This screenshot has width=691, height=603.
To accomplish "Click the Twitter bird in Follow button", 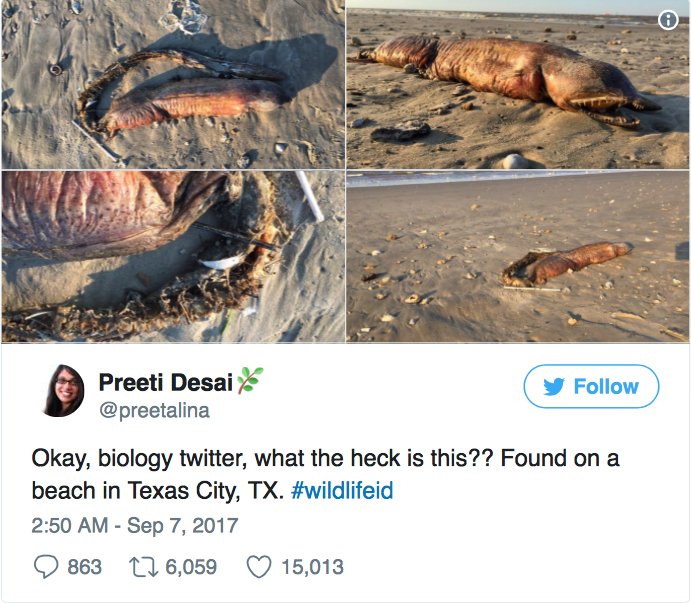I will click(x=554, y=387).
